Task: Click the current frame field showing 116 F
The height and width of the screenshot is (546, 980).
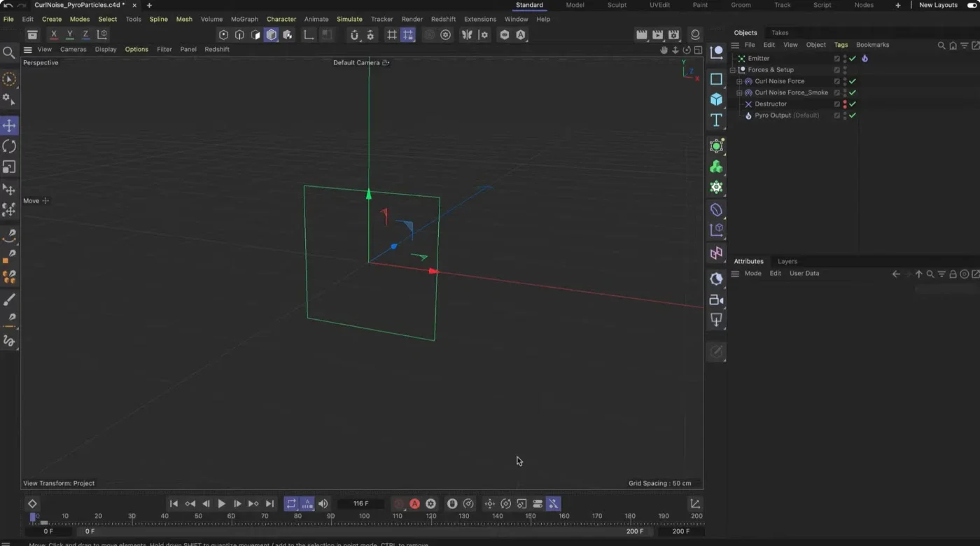Action: (360, 503)
